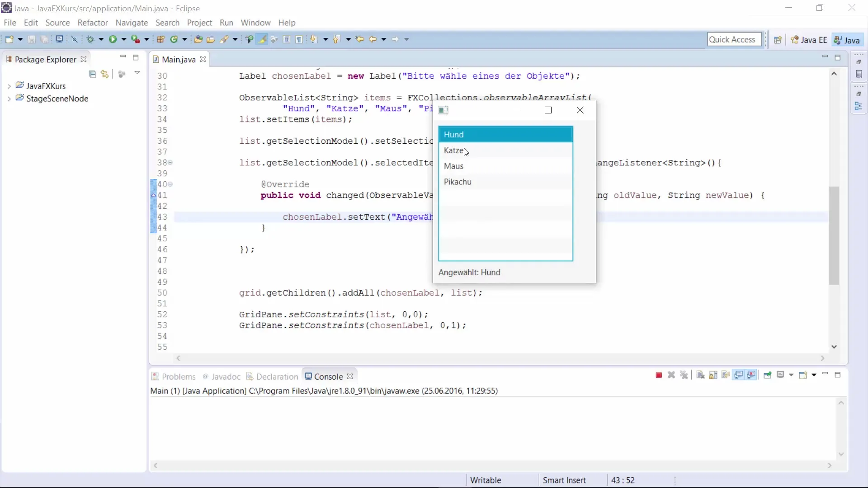Click the Next Annotation arrow icon
Screen dimensions: 868x488
click(x=314, y=39)
